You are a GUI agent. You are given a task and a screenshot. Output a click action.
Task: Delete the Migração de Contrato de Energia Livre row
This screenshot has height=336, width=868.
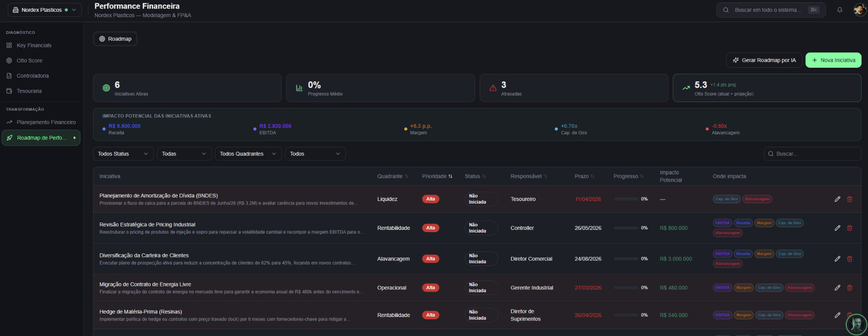coord(849,288)
